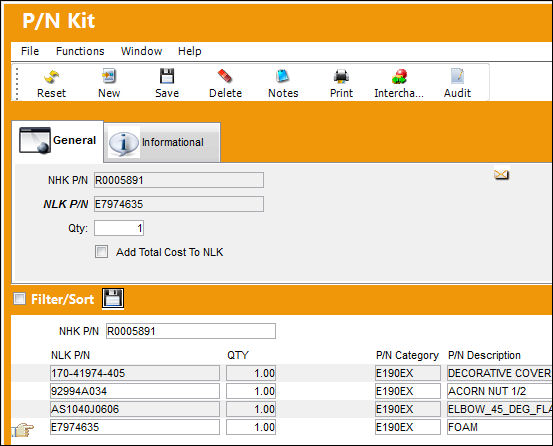Viewport: 553px width, 446px height.
Task: Open the Interchangeable toolbar icon
Action: pyautogui.click(x=399, y=76)
